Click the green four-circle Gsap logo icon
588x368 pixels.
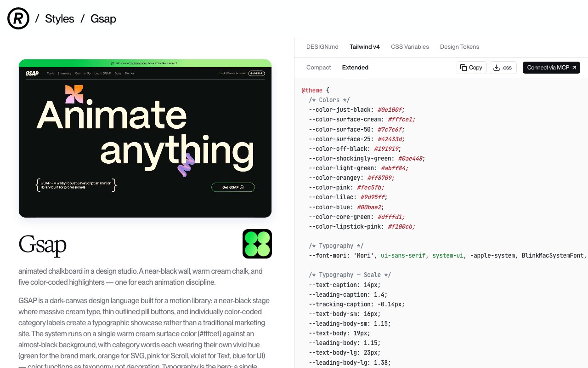(257, 244)
